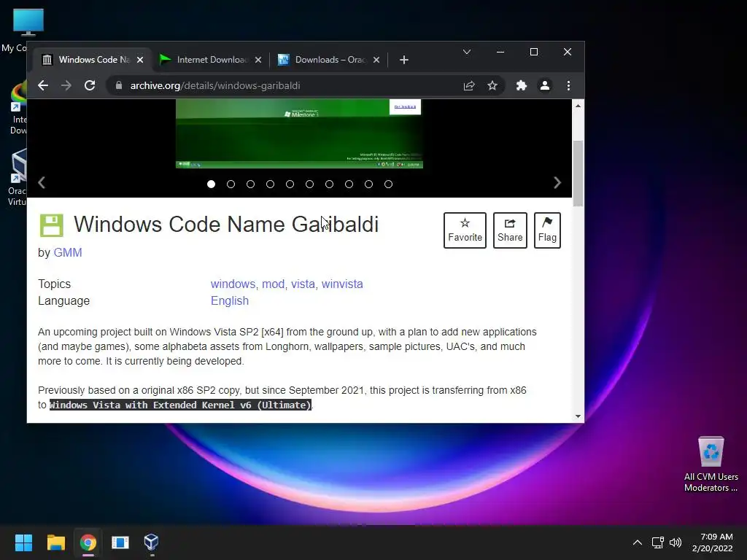Open VirtualBox from the taskbar
The image size is (747, 560).
(152, 542)
